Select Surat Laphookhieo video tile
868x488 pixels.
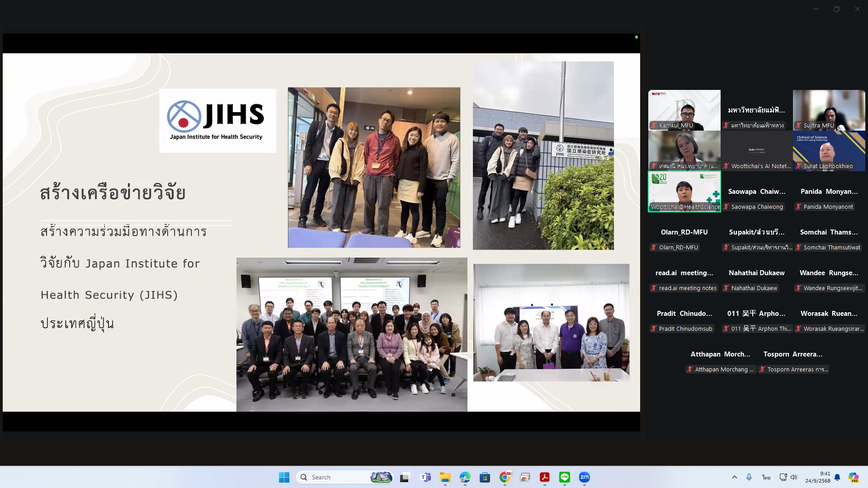(829, 150)
